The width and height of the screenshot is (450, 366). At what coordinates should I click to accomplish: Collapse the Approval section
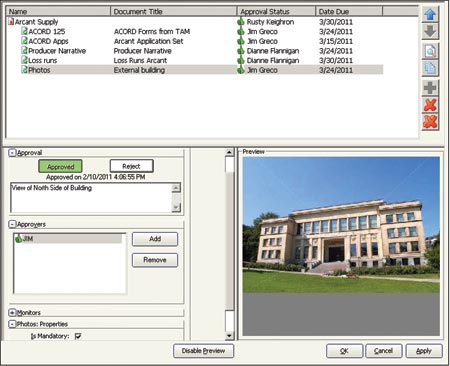pyautogui.click(x=12, y=153)
